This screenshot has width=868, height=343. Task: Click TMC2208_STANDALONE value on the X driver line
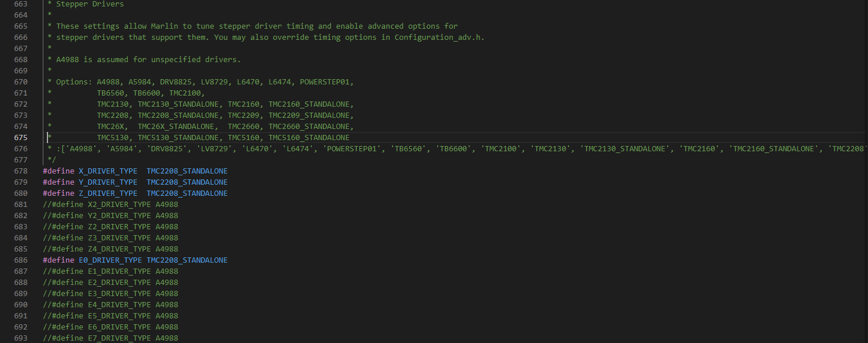187,171
